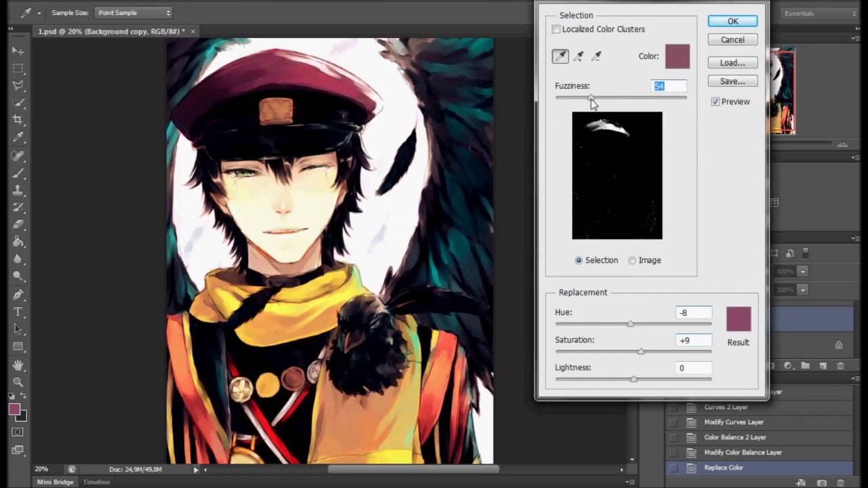Screen dimensions: 868x488
Task: Select the Lasso tool
Action: tap(18, 85)
